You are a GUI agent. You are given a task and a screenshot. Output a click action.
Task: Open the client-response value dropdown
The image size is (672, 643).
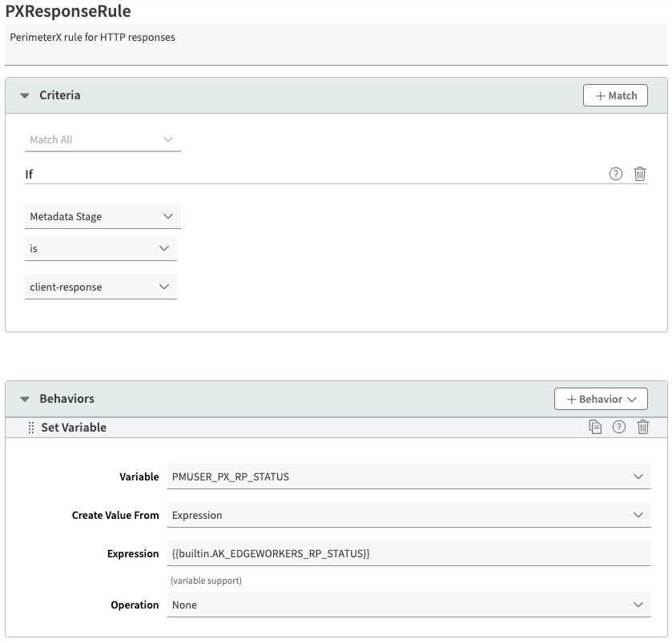[x=101, y=287]
